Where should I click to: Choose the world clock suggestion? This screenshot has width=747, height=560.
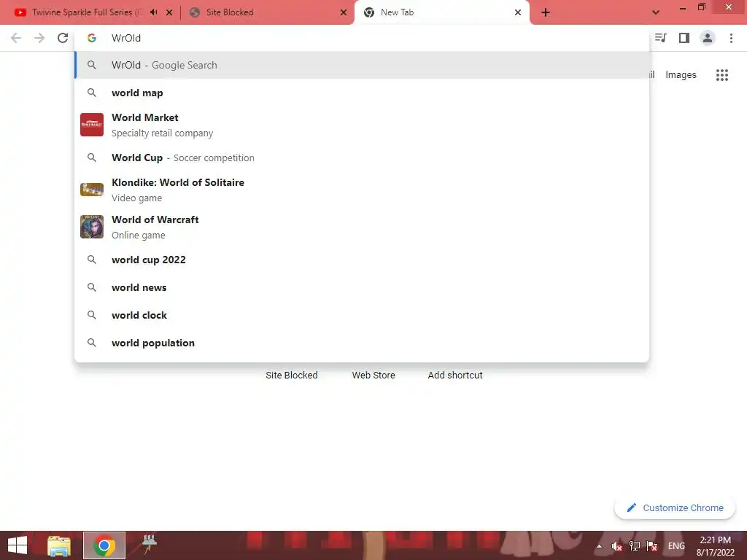(362, 315)
